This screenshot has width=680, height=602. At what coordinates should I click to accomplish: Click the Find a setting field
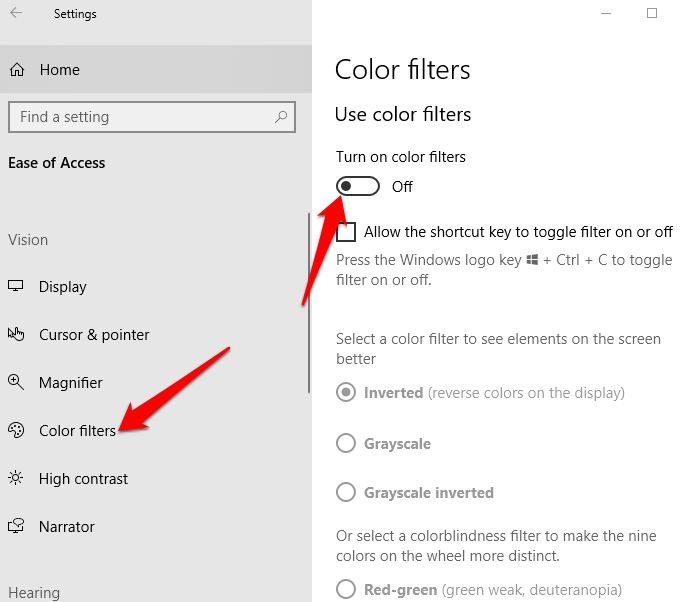[140, 117]
